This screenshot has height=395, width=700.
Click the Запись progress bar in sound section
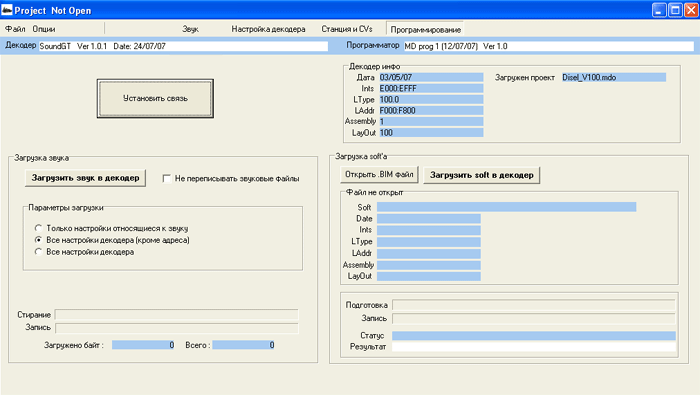(x=176, y=328)
